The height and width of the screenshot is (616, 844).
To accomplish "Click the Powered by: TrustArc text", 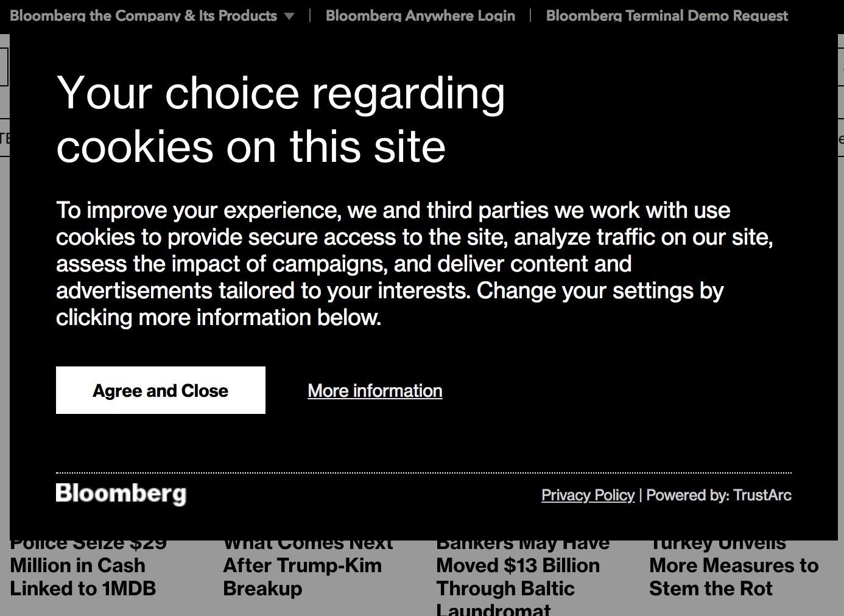I will click(719, 495).
